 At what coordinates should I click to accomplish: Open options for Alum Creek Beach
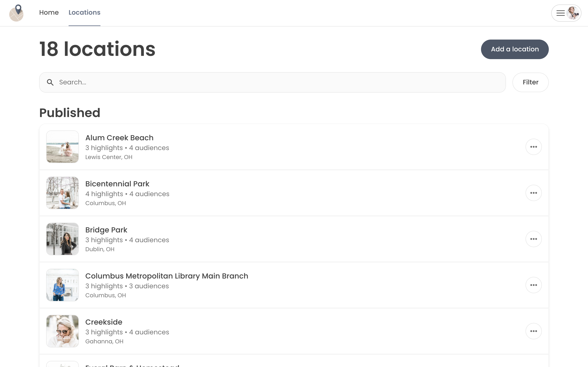pos(533,147)
